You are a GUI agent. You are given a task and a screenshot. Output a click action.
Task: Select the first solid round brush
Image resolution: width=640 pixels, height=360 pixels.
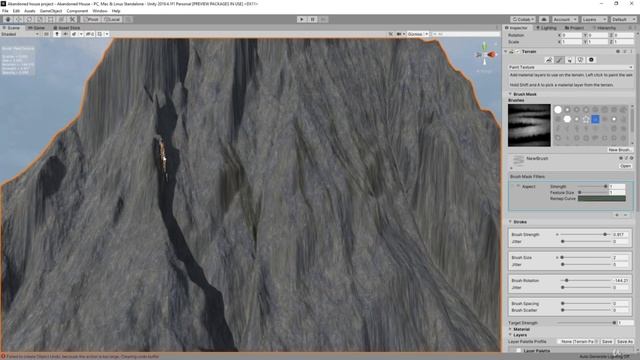(x=558, y=109)
